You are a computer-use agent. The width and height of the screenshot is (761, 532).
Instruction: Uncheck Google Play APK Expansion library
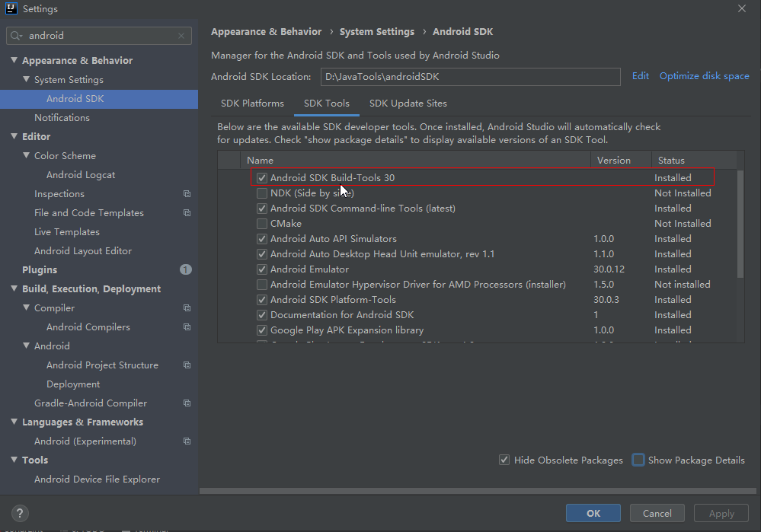[261, 330]
